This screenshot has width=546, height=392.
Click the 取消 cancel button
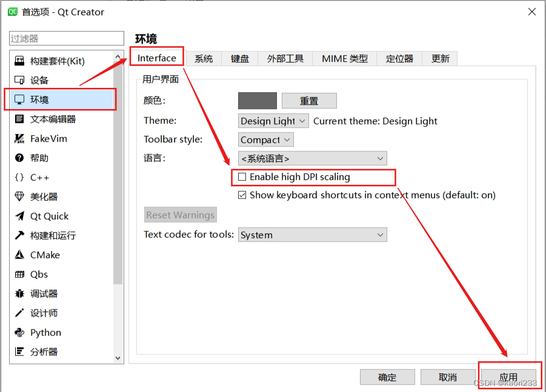point(448,377)
